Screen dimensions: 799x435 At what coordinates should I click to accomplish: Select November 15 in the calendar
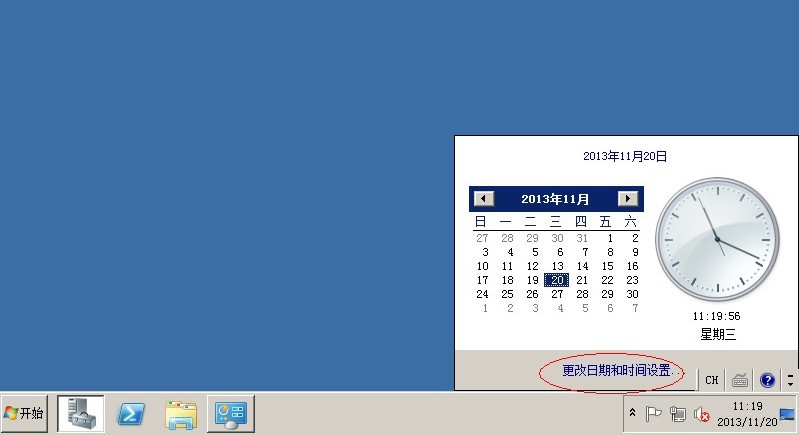tap(607, 266)
